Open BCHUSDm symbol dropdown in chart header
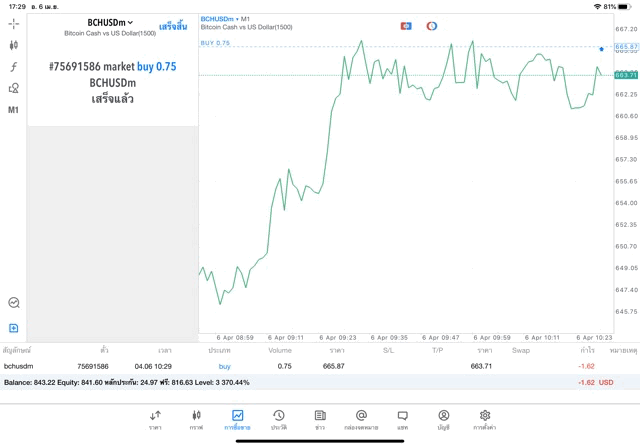The width and height of the screenshot is (640, 447). pos(220,19)
